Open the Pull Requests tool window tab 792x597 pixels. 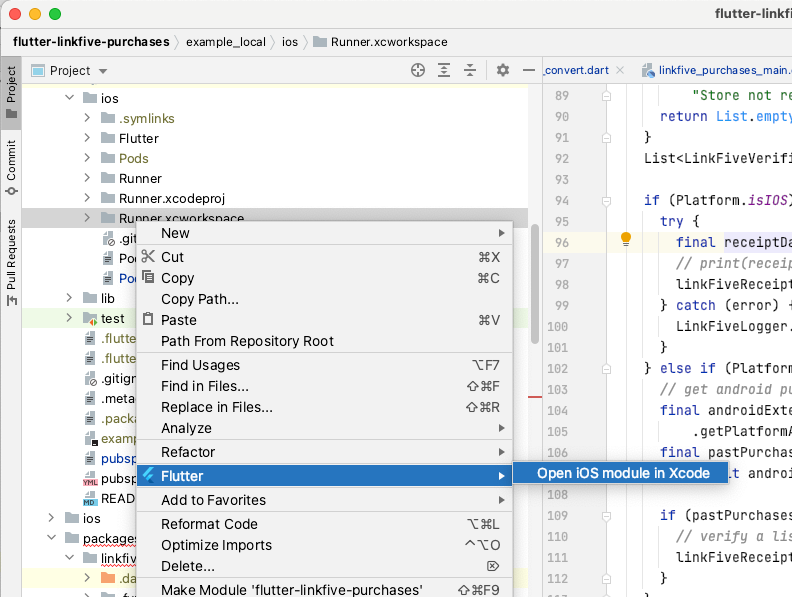point(11,262)
